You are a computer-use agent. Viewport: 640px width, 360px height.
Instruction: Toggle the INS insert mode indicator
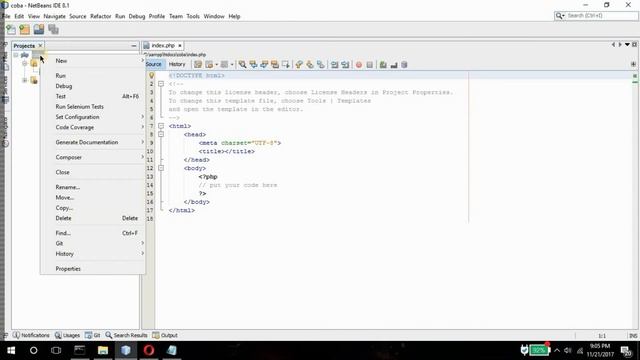click(633, 336)
